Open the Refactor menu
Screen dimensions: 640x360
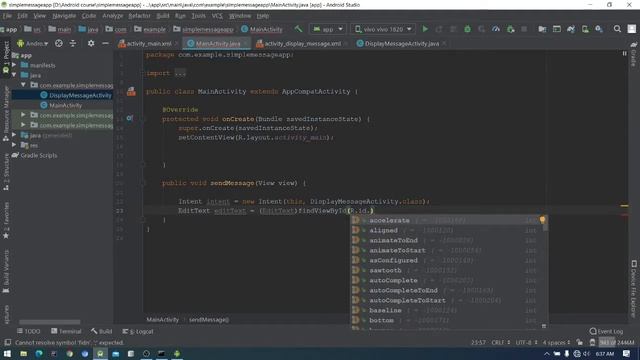(139, 16)
